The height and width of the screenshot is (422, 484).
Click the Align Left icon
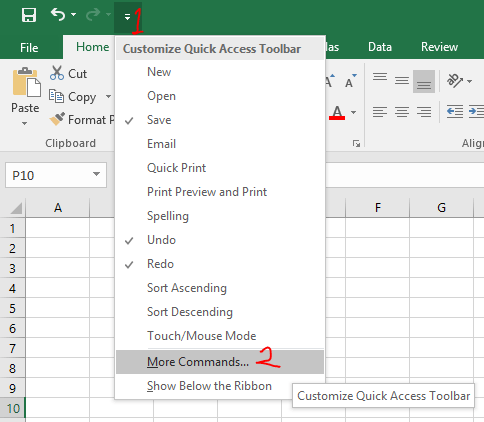(380, 112)
